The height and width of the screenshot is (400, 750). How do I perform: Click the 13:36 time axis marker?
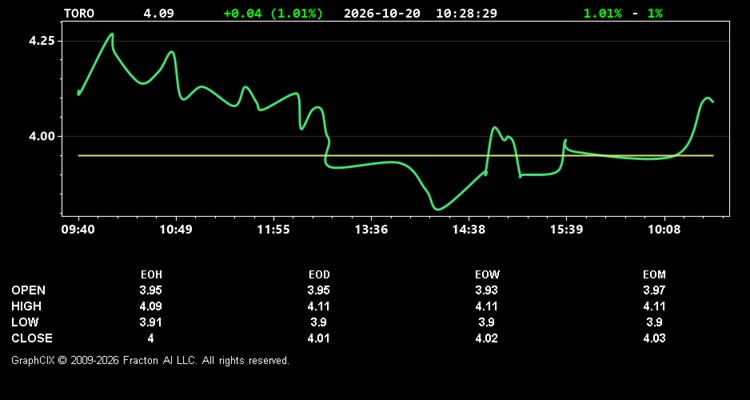click(371, 230)
